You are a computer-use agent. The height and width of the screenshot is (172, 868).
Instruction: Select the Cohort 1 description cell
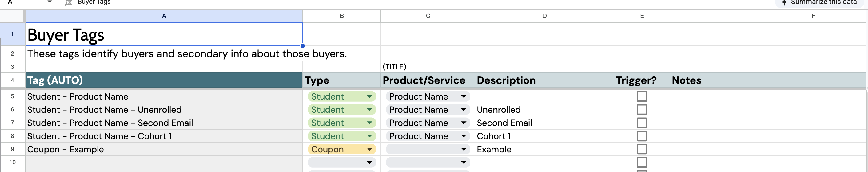pyautogui.click(x=544, y=136)
